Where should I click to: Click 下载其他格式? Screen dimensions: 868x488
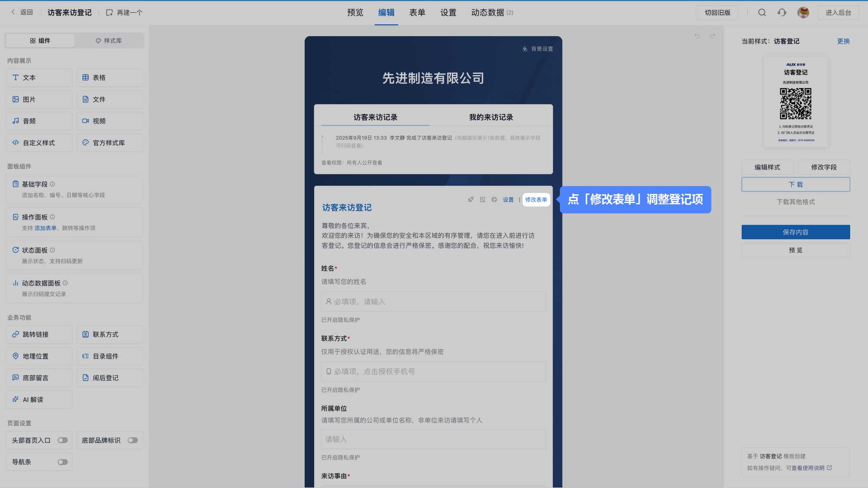point(796,202)
